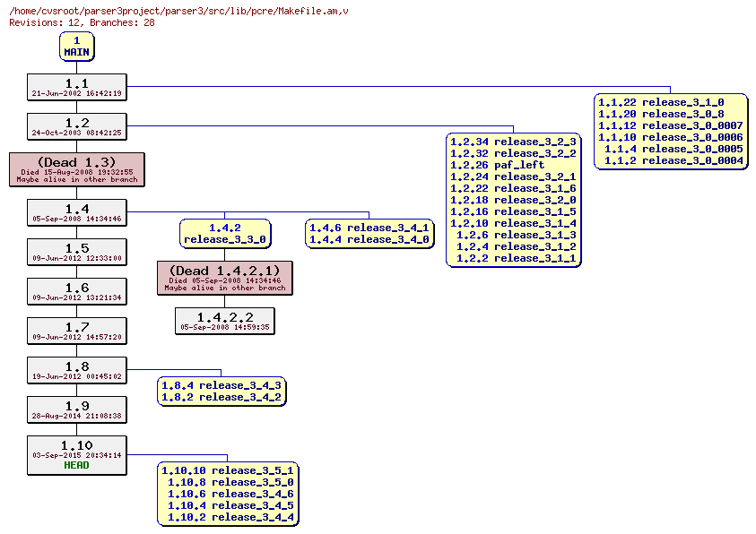Open branch 1.2.6 release_3_1_3
This screenshot has height=534, width=756.
pos(517,235)
